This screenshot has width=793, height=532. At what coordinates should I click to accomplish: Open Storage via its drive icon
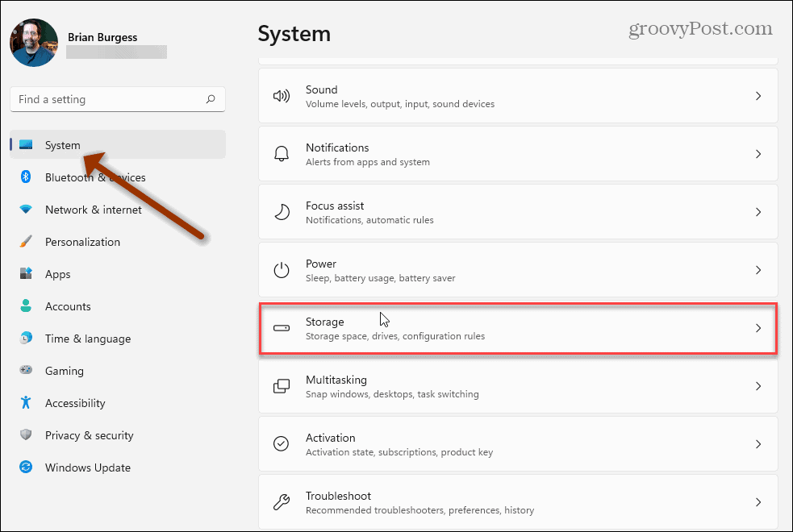[x=281, y=328]
